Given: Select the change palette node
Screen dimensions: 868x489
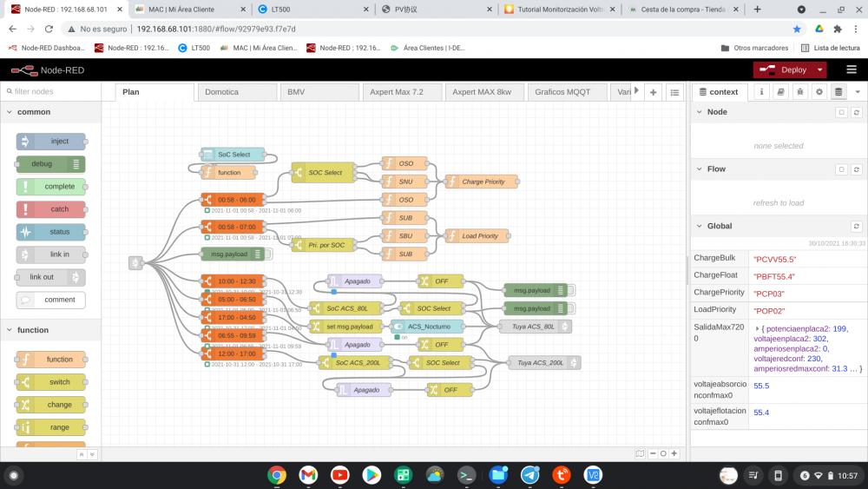Looking at the screenshot, I should point(51,405).
